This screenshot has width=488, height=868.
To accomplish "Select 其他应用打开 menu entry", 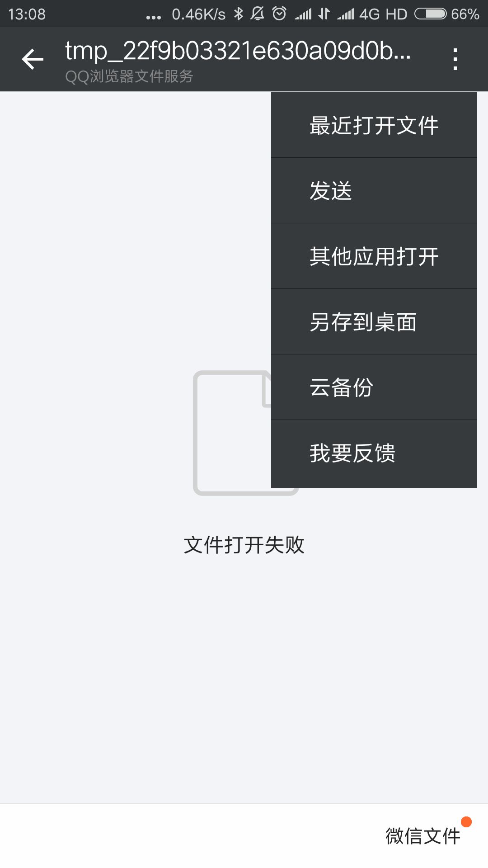I will click(374, 256).
